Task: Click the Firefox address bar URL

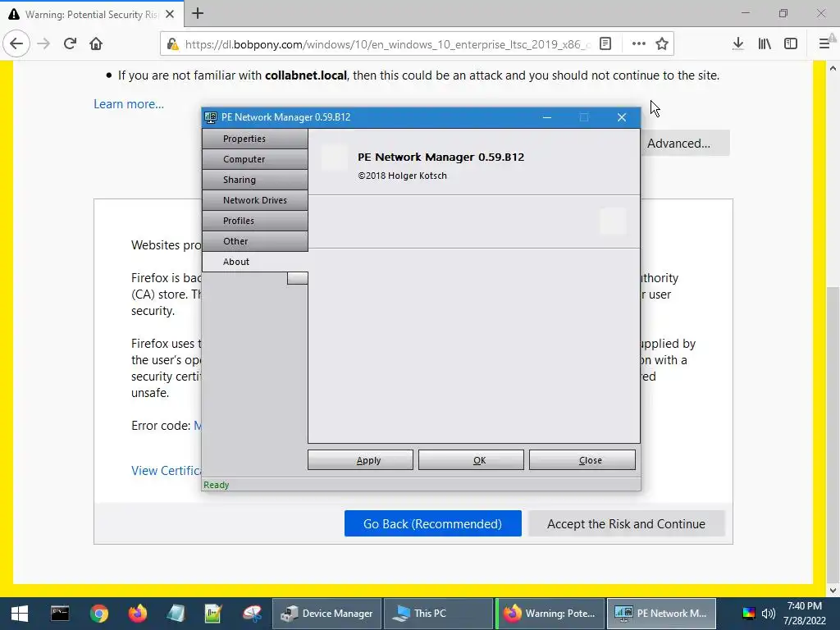Action: point(388,44)
